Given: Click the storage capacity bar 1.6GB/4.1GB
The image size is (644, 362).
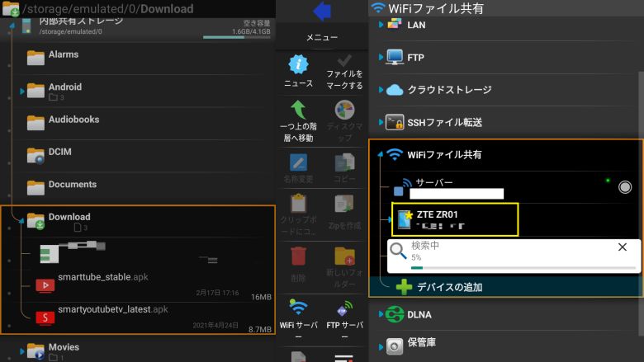Looking at the screenshot, I should click(237, 37).
